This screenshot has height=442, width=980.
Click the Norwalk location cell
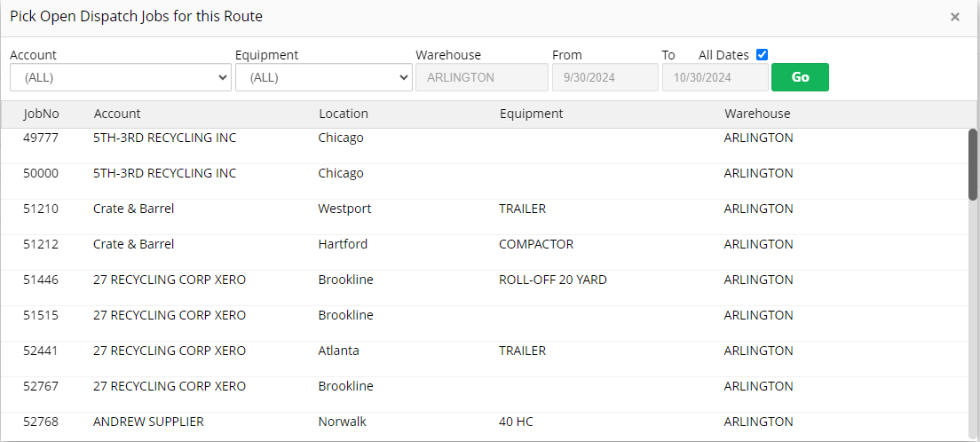point(343,422)
